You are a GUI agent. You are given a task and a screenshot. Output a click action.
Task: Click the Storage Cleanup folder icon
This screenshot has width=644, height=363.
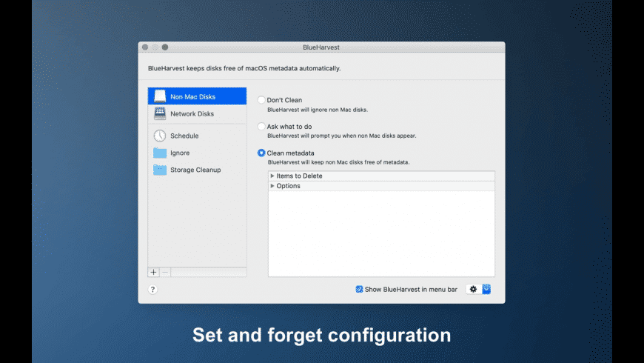(160, 170)
